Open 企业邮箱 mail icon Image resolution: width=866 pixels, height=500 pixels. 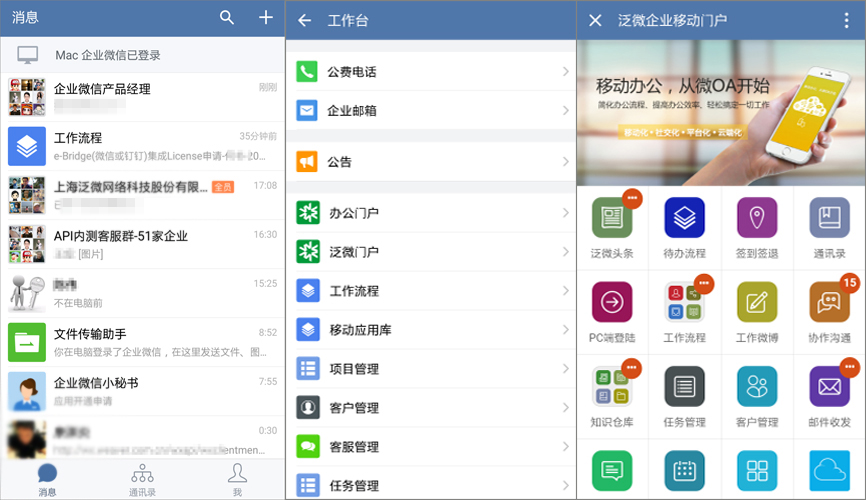[x=307, y=110]
